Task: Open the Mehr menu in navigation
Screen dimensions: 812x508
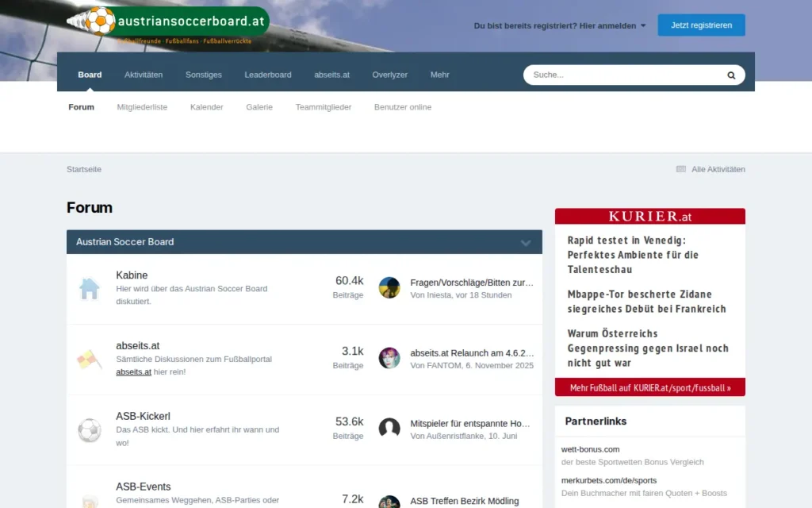Action: click(x=439, y=75)
